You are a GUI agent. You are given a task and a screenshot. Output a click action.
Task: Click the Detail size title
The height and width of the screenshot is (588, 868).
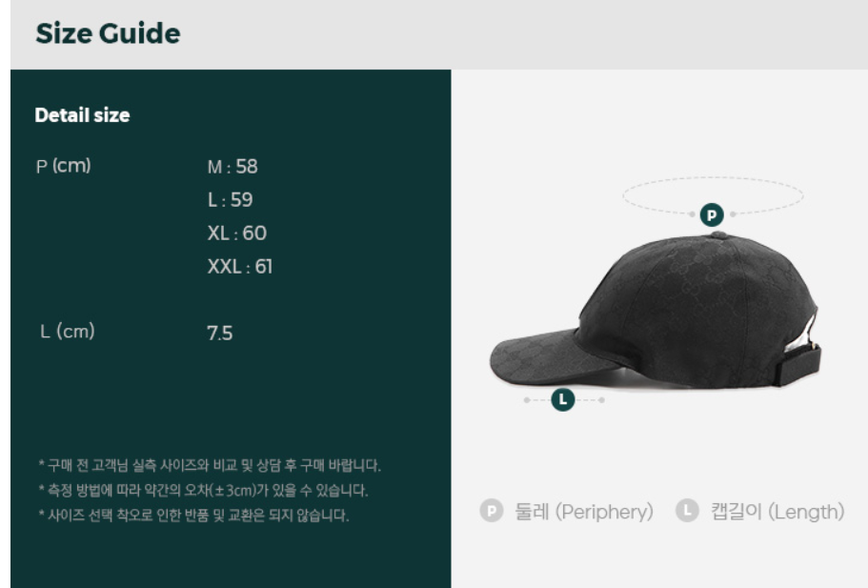tap(82, 115)
